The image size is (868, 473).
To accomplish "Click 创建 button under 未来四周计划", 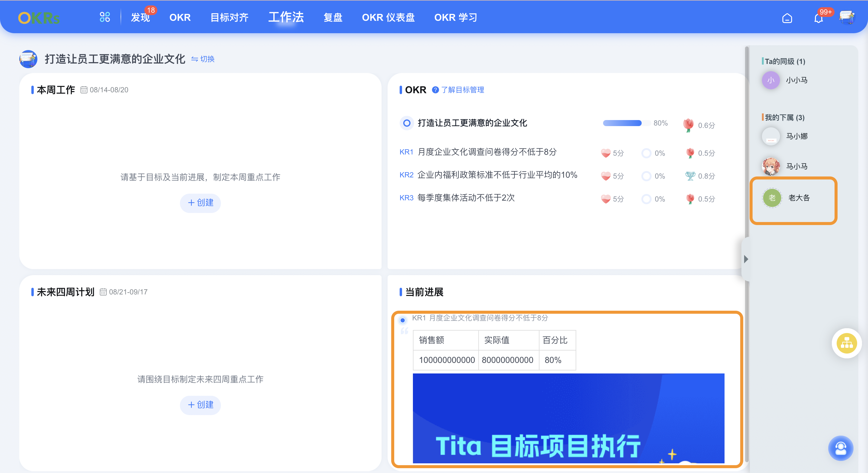I will 200,405.
